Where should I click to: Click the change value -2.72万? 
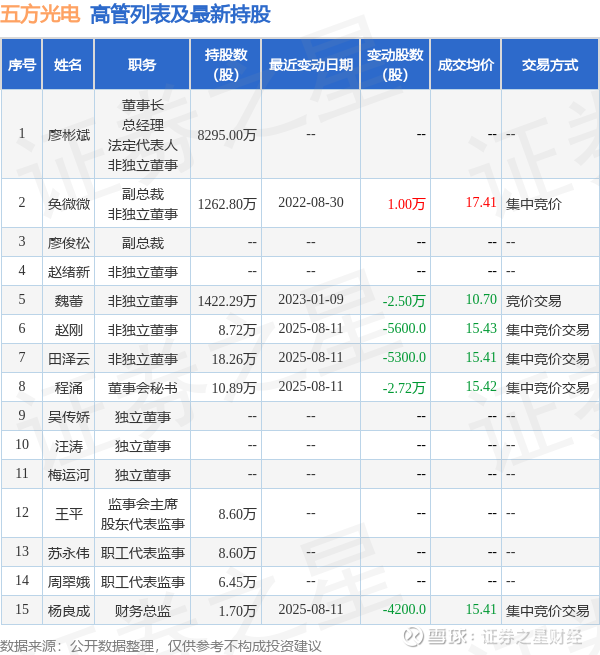pyautogui.click(x=404, y=388)
